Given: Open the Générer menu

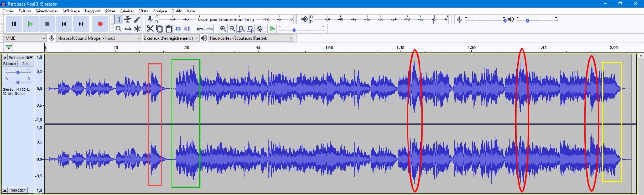Looking at the screenshot, I should pos(127,11).
